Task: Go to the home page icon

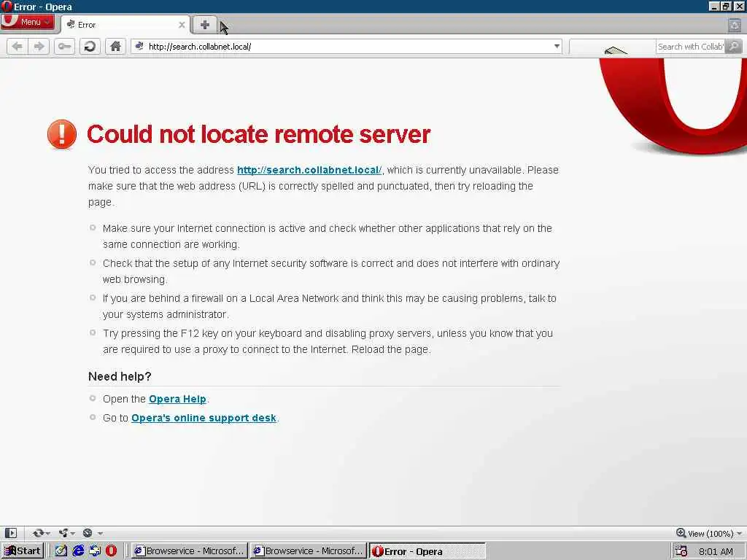Action: click(115, 46)
